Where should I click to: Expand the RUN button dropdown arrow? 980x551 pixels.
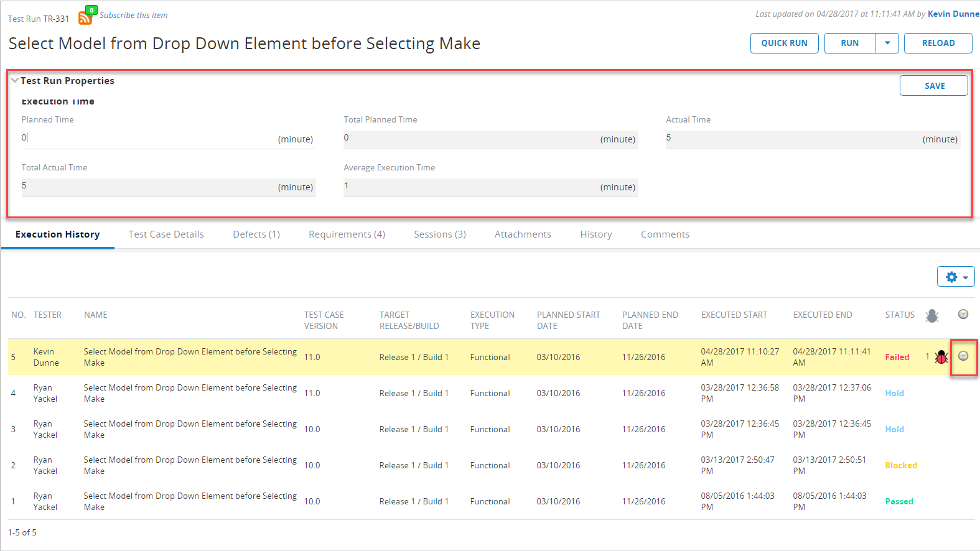click(887, 43)
